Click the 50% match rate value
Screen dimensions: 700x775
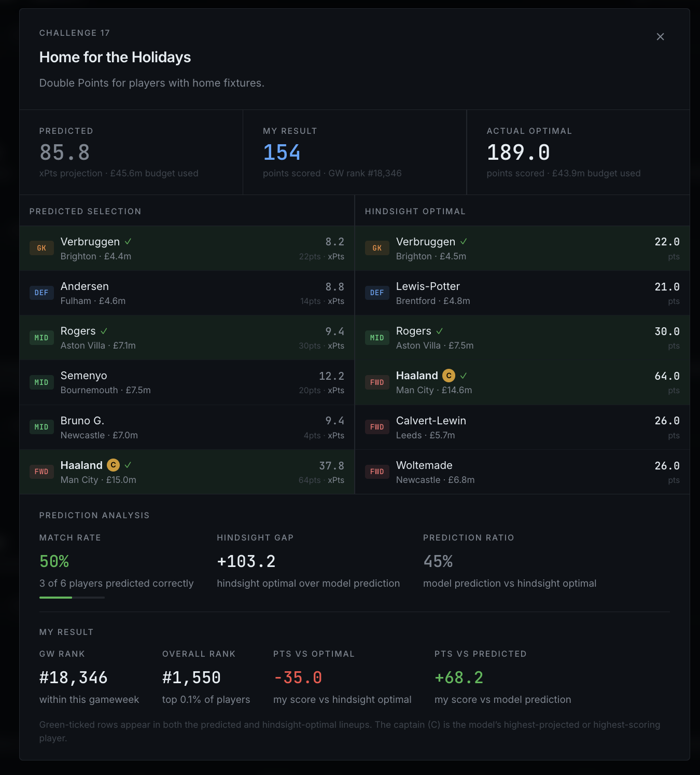pos(54,561)
